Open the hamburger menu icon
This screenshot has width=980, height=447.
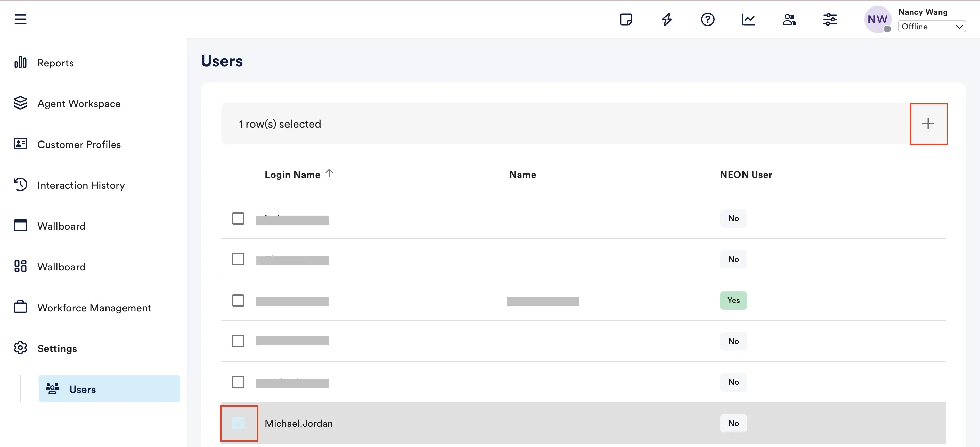click(x=20, y=19)
